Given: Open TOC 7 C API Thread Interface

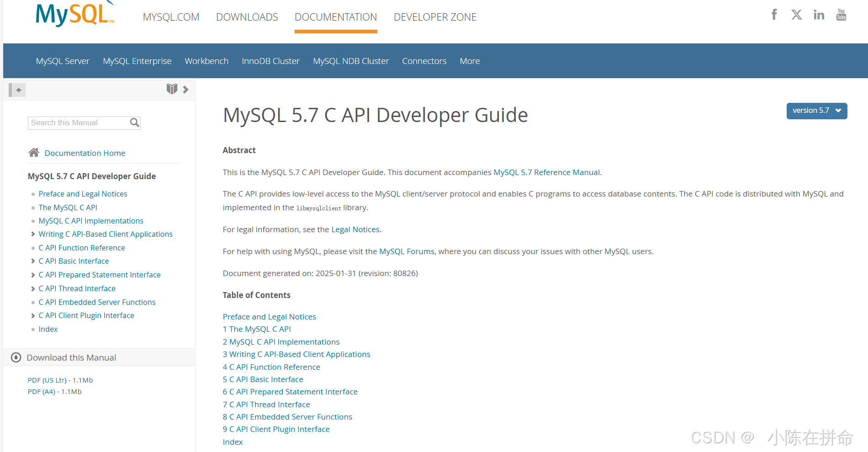Looking at the screenshot, I should pyautogui.click(x=266, y=404).
